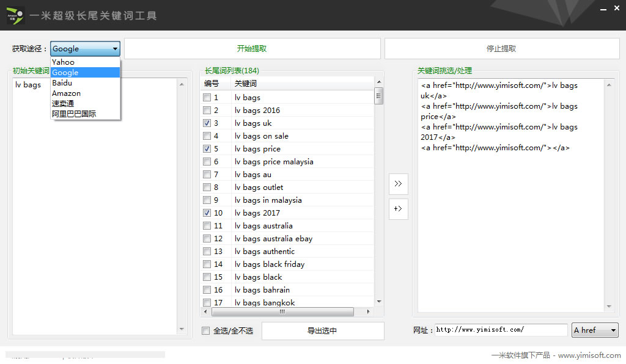Viewport: 626px width, 364px height.
Task: Toggle the 全选/全不选 select all checkbox
Action: 205,330
